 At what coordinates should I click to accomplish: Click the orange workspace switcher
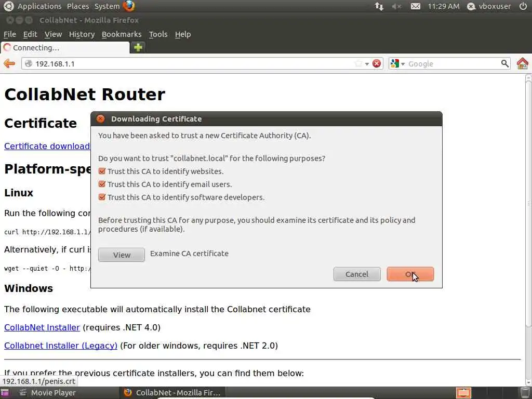pos(463,393)
